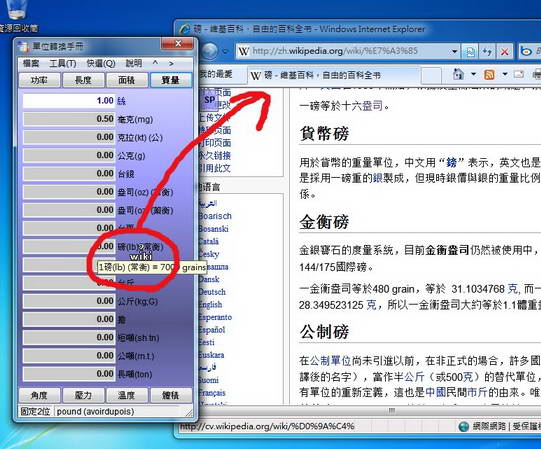541x449 pixels.
Task: Expand the IE address bar URL dropdown
Action: coord(454,52)
